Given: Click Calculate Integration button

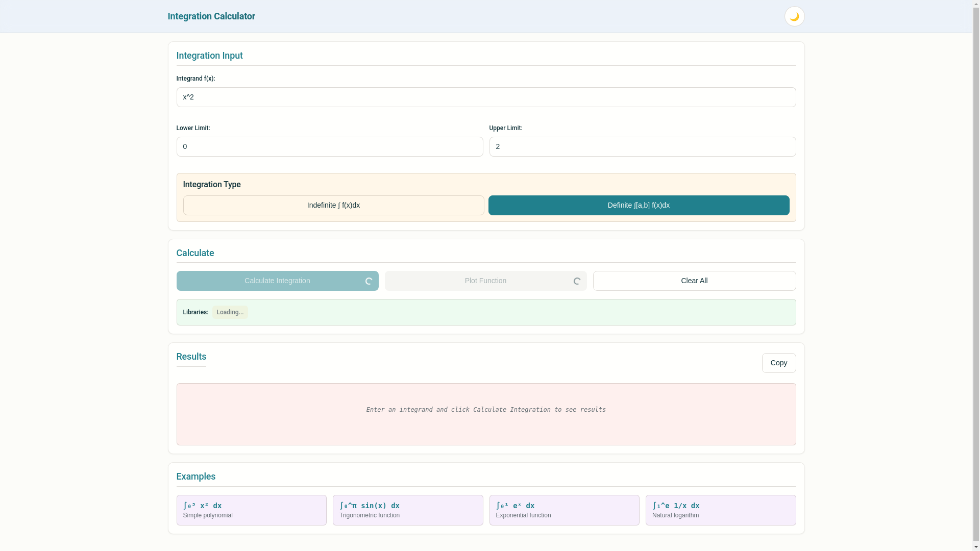Looking at the screenshot, I should click(278, 281).
